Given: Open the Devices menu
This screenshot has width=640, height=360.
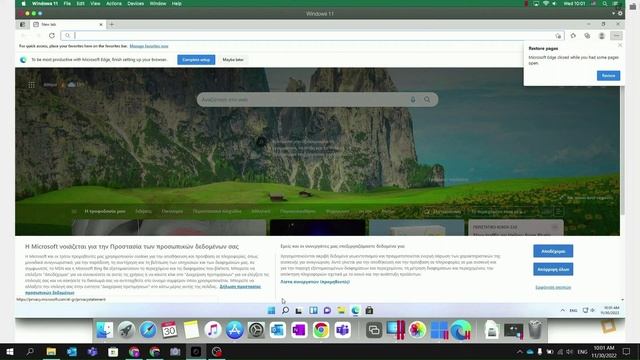Looking at the screenshot, I should [x=136, y=3].
